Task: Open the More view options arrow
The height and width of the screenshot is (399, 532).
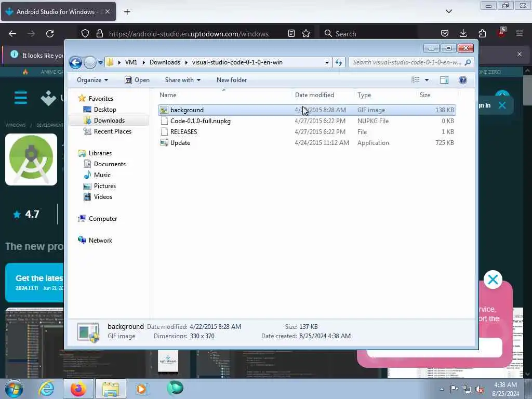Action: pos(427,80)
